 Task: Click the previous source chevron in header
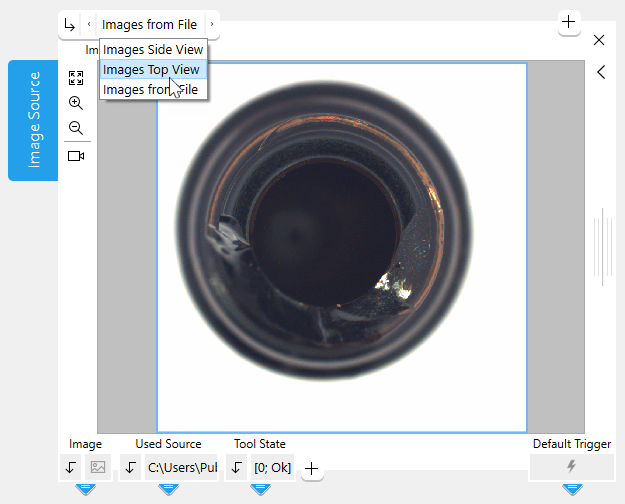pyautogui.click(x=89, y=24)
